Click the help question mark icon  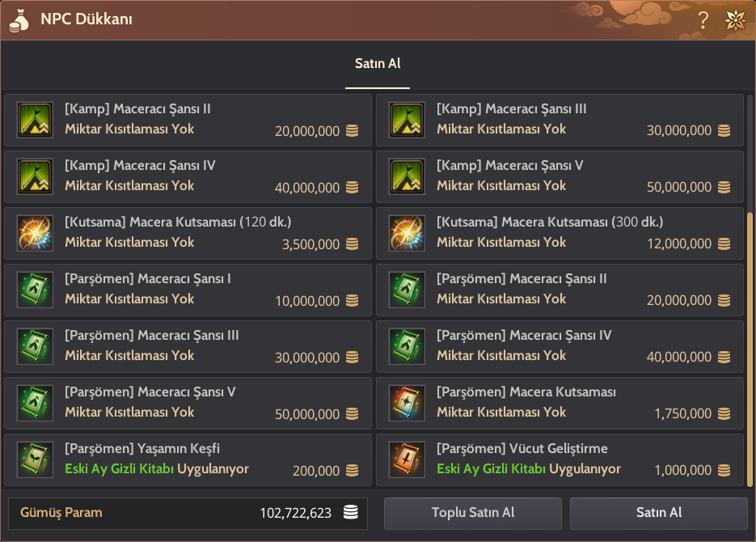[x=703, y=20]
